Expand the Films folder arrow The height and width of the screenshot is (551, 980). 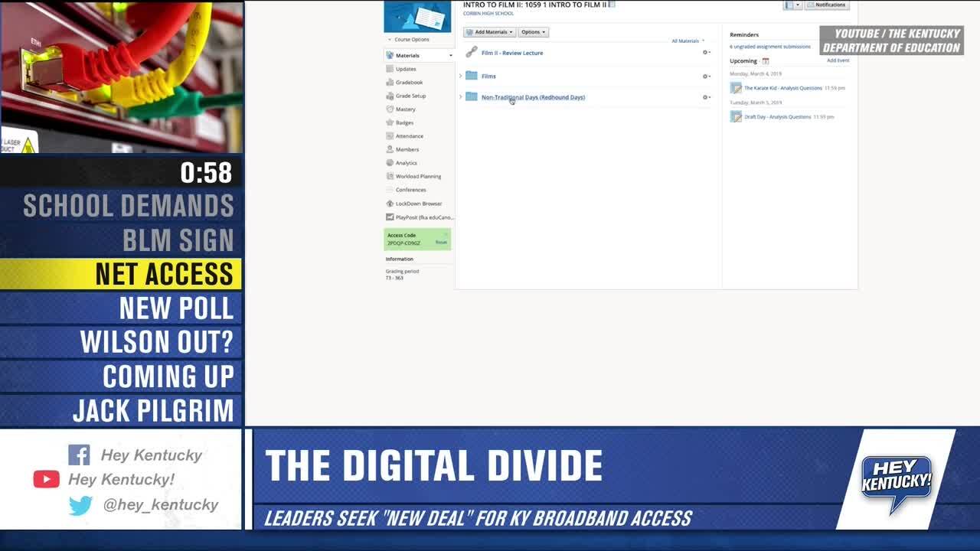click(x=460, y=76)
